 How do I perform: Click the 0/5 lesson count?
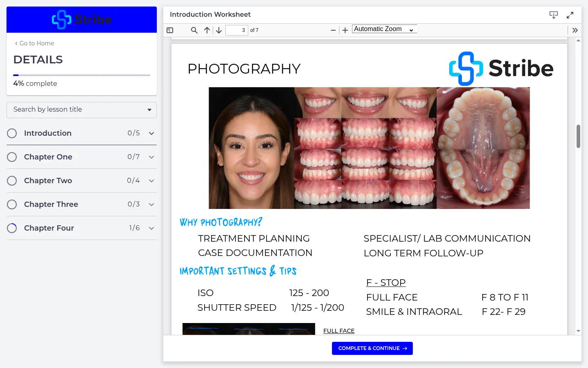pyautogui.click(x=134, y=133)
